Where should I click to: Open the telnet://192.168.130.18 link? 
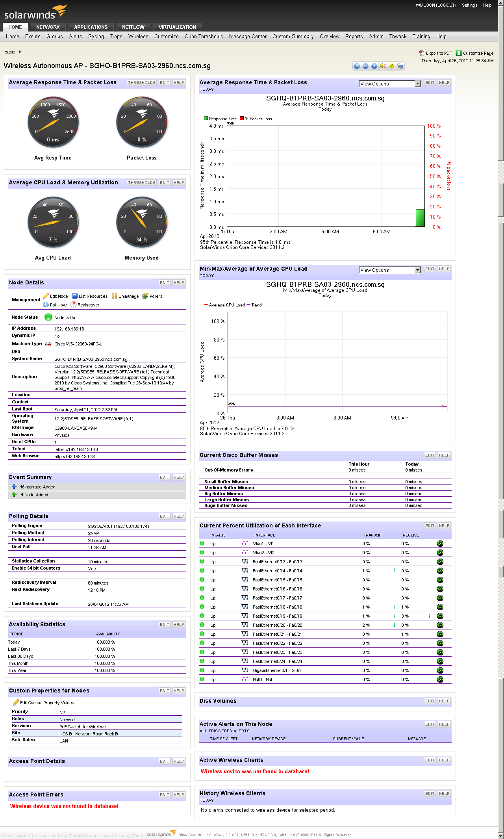coord(76,449)
